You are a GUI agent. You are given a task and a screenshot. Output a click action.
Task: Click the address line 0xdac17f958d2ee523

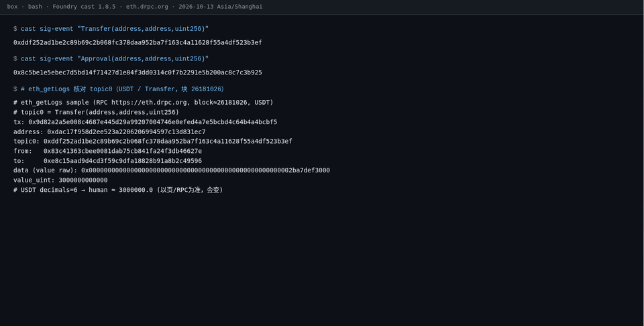pyautogui.click(x=109, y=131)
